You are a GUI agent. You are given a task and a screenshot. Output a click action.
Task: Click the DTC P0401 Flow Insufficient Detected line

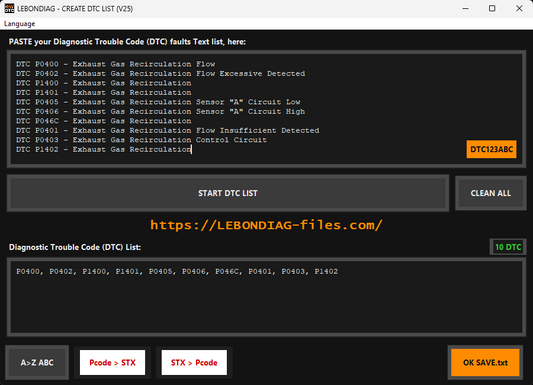(x=168, y=130)
